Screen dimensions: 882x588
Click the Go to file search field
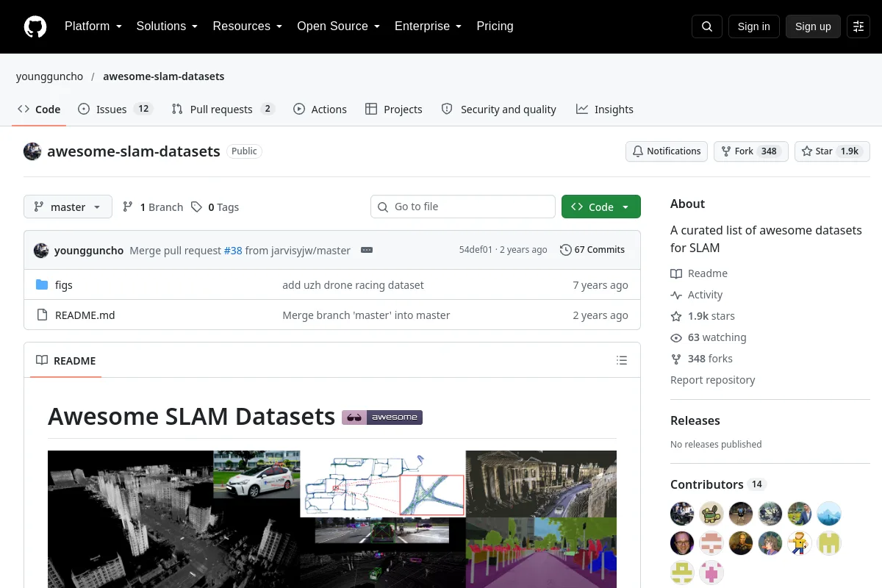click(x=463, y=207)
